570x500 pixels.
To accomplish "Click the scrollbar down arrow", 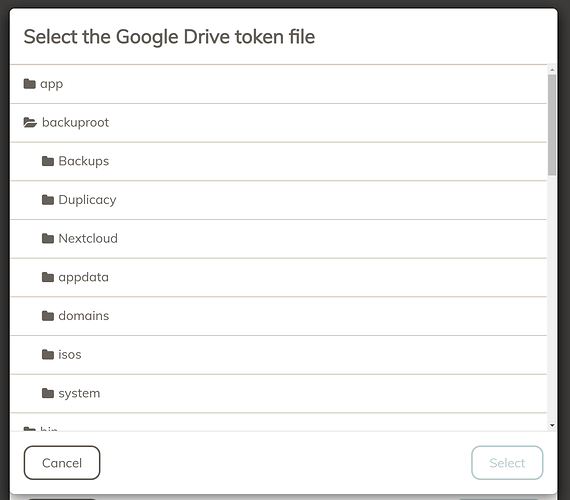I will coord(552,425).
